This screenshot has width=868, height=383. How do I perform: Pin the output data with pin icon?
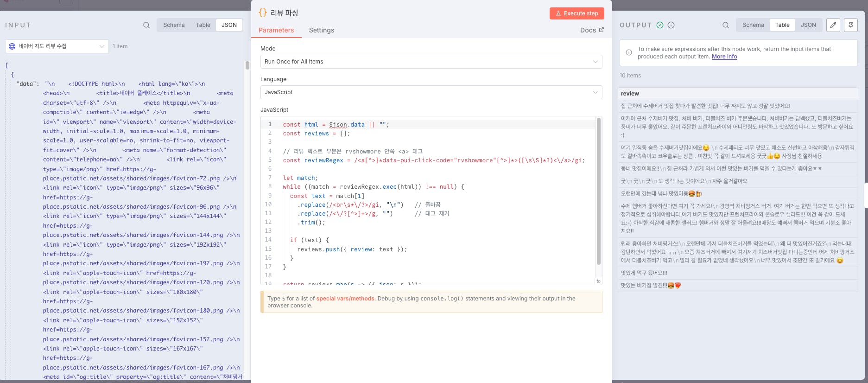pos(851,25)
